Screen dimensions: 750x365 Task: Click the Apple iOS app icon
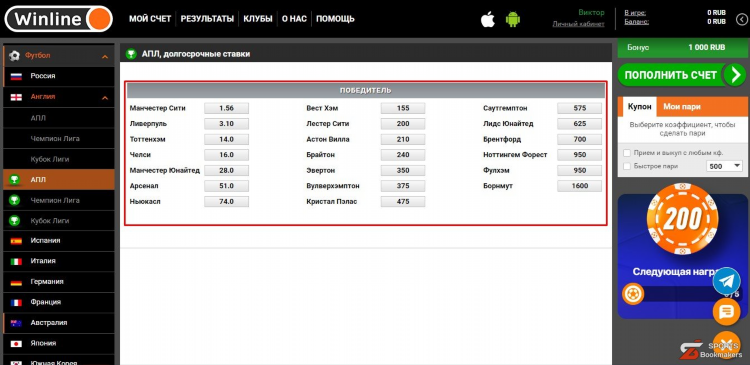point(487,19)
